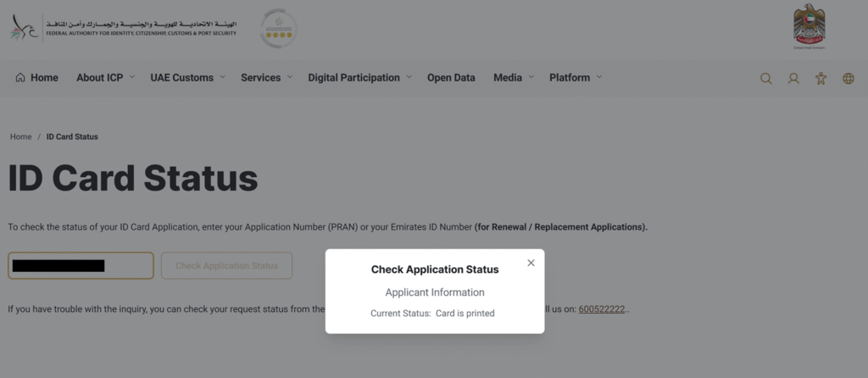This screenshot has width=868, height=378.
Task: Expand the Services dropdown chevron
Action: point(290,77)
